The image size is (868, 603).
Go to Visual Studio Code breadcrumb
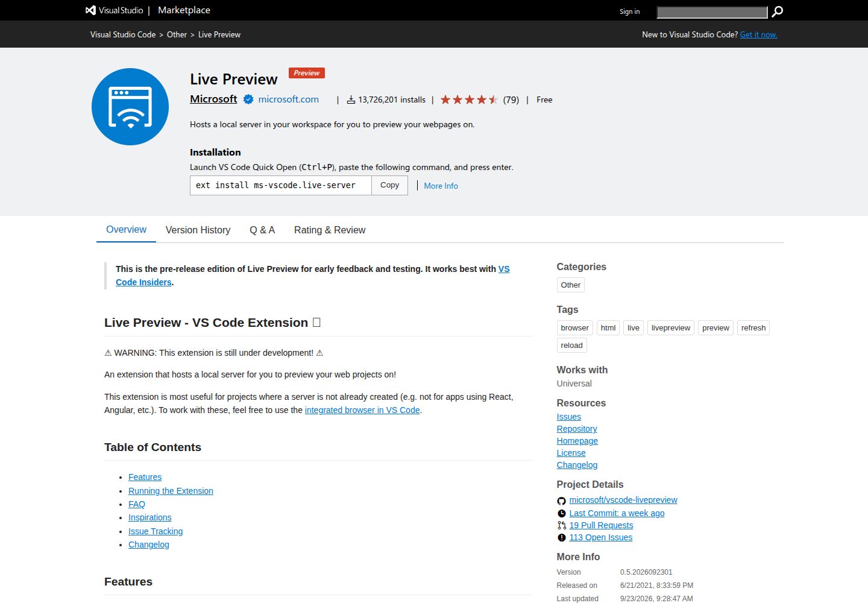[123, 34]
